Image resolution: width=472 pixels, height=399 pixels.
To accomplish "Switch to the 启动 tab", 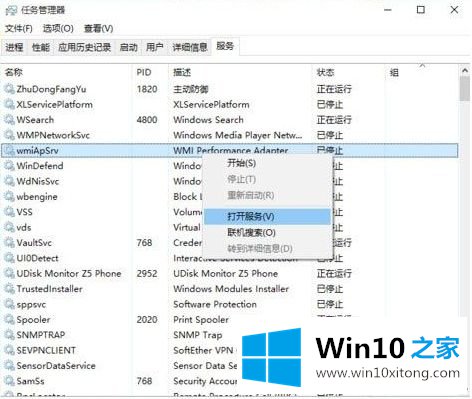I will click(x=128, y=47).
